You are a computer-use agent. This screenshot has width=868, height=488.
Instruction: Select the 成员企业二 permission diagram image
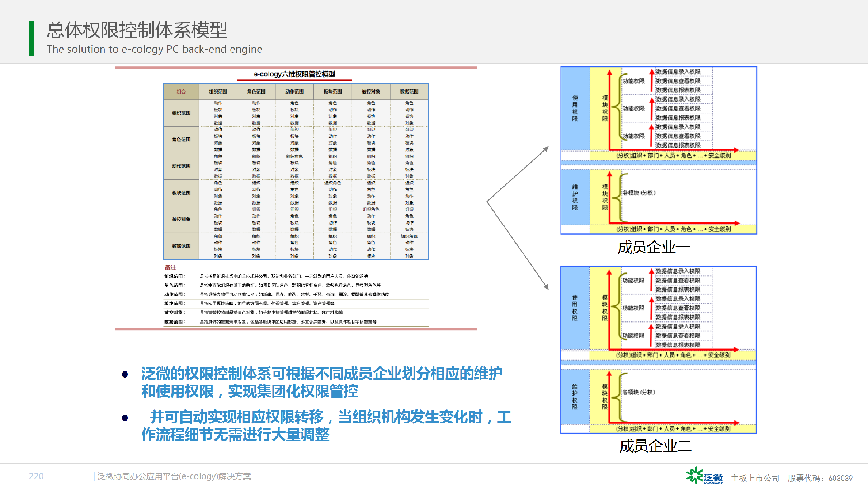[x=658, y=350]
